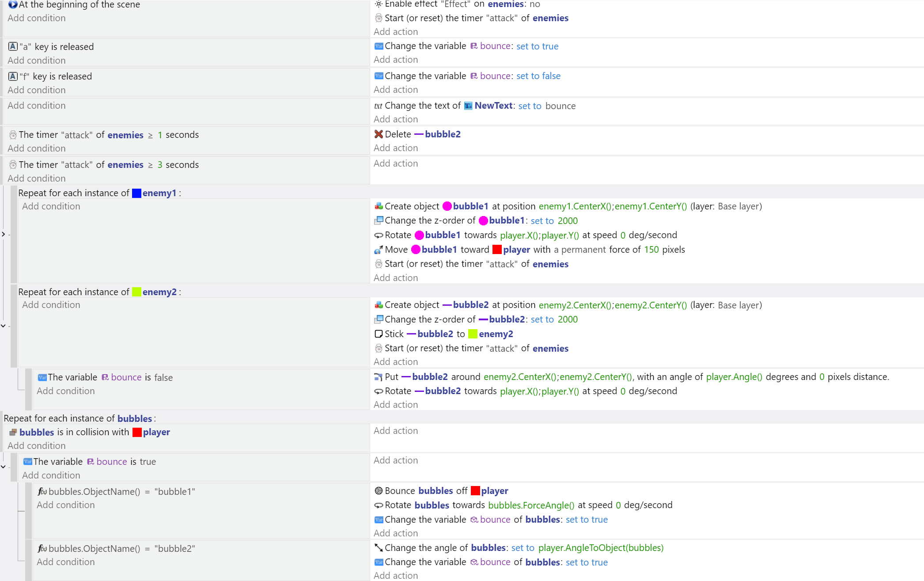924x581 pixels.
Task: Click the text icon for Change the text of NewText
Action: 379,106
